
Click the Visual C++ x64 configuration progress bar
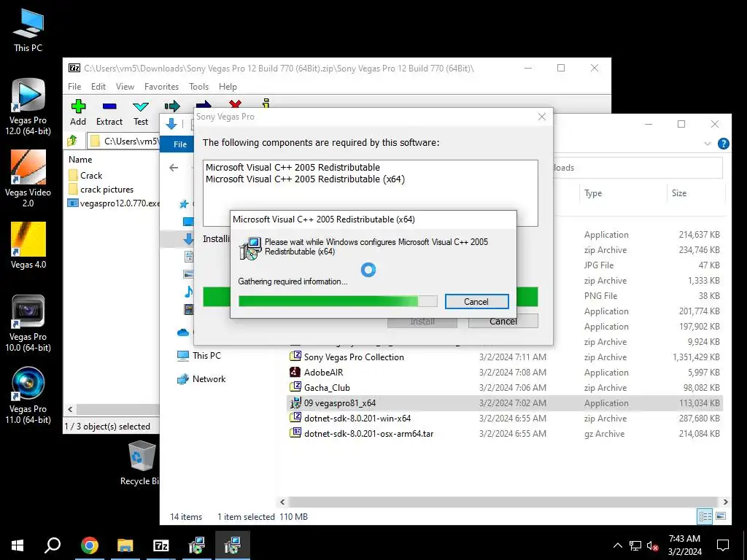tap(338, 301)
